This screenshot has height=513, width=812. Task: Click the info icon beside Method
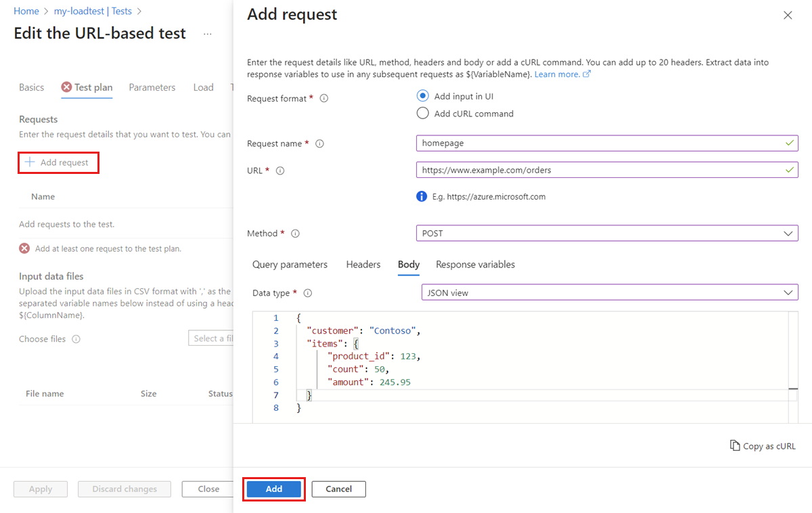coord(295,233)
